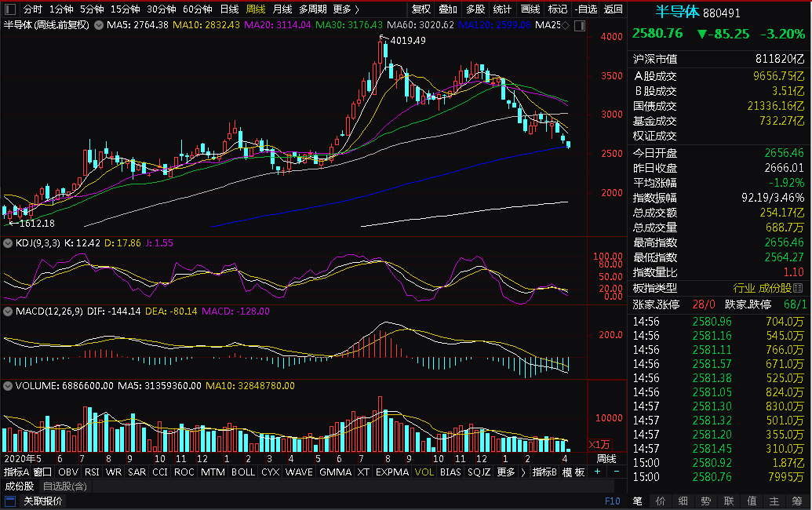
Task: Click the diamond icon after MA25
Action: click(x=566, y=25)
